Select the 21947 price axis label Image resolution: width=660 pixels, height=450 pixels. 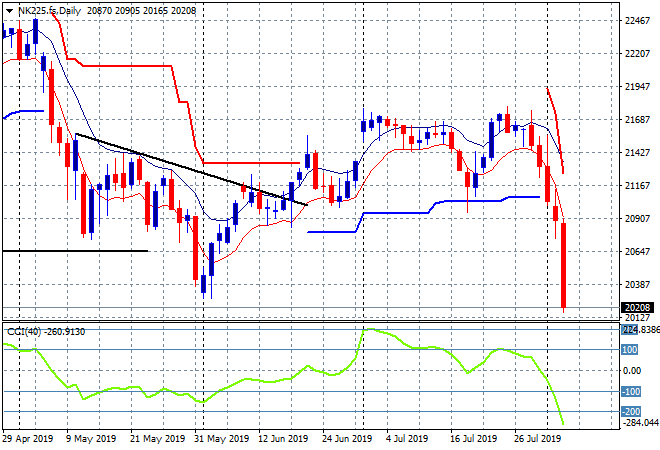tap(637, 87)
